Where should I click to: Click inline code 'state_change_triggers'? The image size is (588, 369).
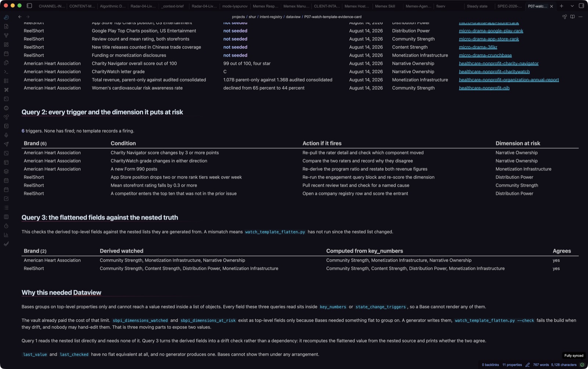click(380, 307)
